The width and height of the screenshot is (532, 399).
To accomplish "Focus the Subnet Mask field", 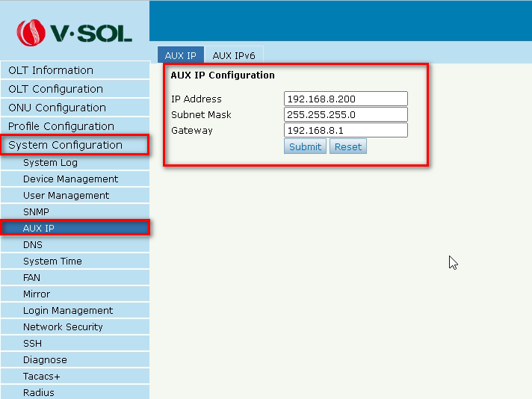I will [x=345, y=114].
